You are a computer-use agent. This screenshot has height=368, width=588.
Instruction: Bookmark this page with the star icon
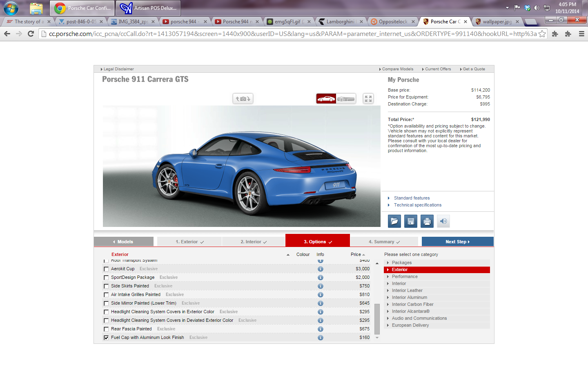click(542, 34)
